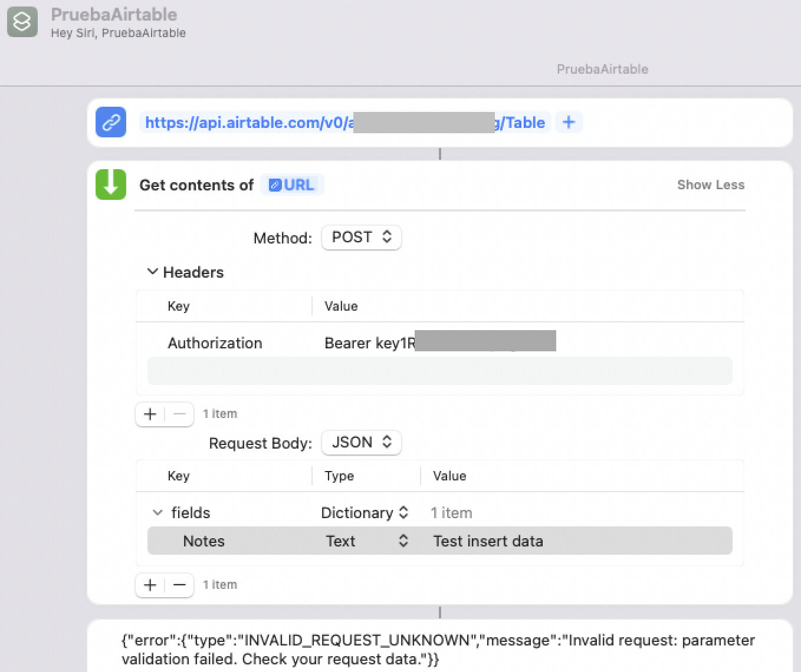Edit the api.airtable.com URL field
The width and height of the screenshot is (801, 672).
345,123
